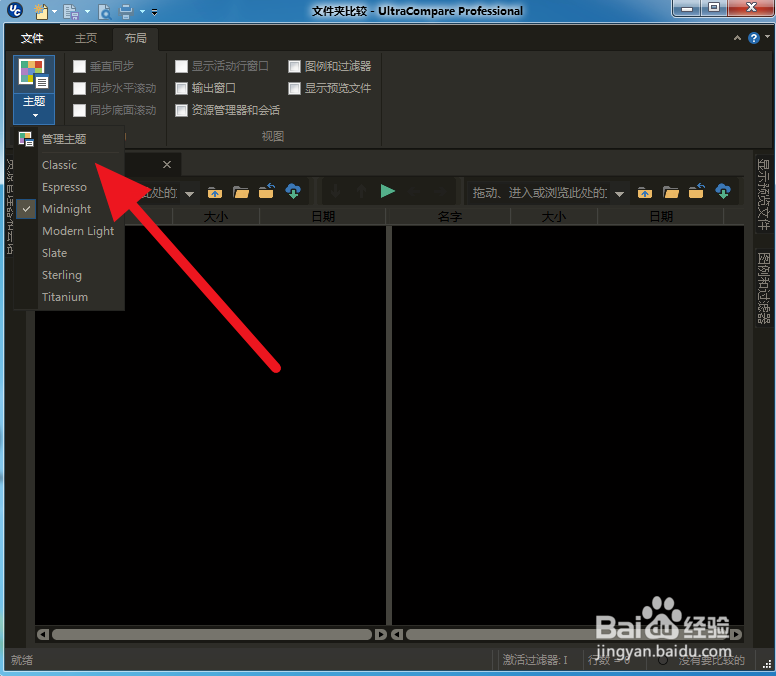Choose the Modern Light theme
The width and height of the screenshot is (776, 676).
pyautogui.click(x=69, y=231)
